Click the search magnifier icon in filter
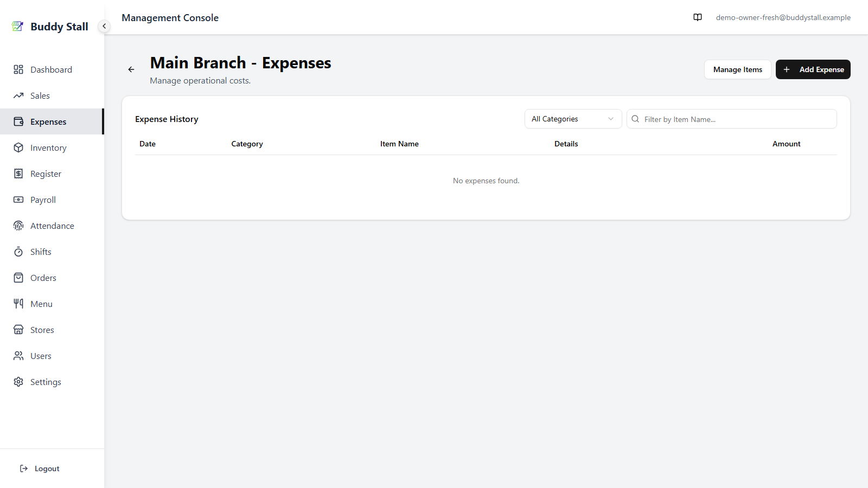Viewport: 868px width, 488px height. (635, 119)
